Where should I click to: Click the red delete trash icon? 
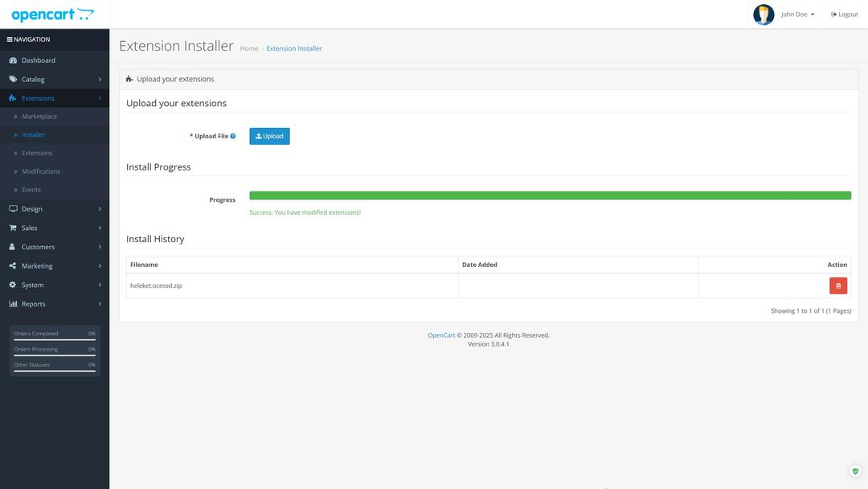[x=838, y=286]
